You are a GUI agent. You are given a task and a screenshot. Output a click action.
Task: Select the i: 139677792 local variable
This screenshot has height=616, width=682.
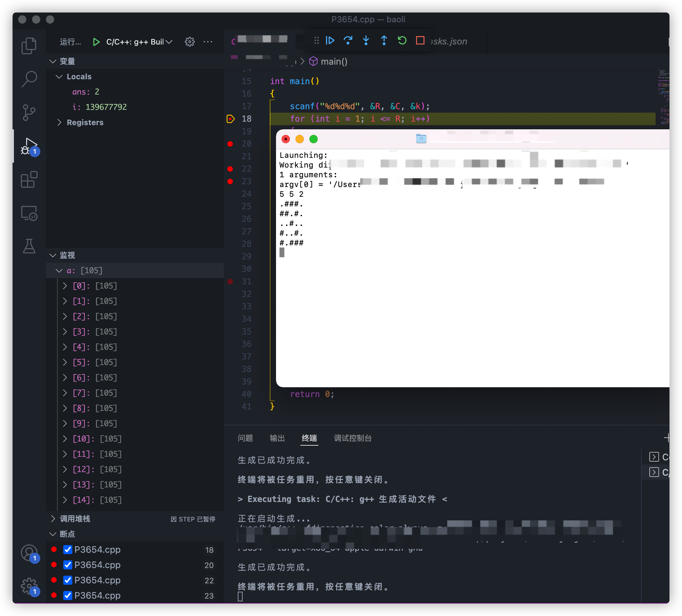(135, 107)
